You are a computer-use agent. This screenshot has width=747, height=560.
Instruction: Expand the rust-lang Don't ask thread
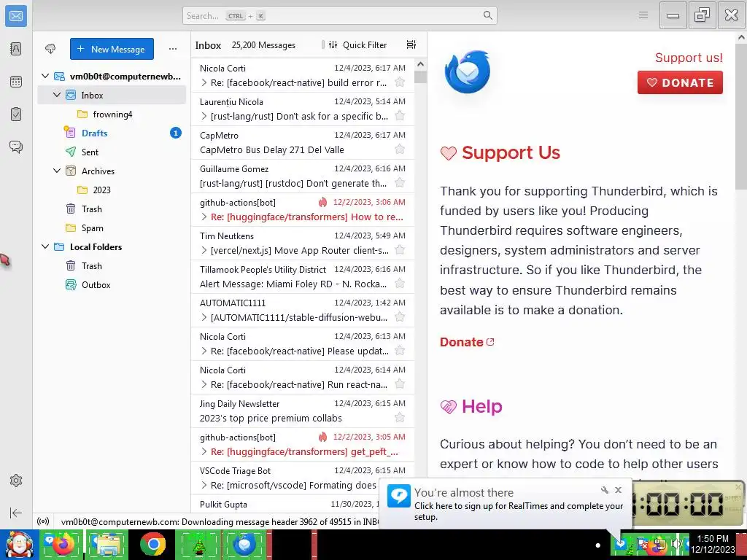pyautogui.click(x=204, y=116)
